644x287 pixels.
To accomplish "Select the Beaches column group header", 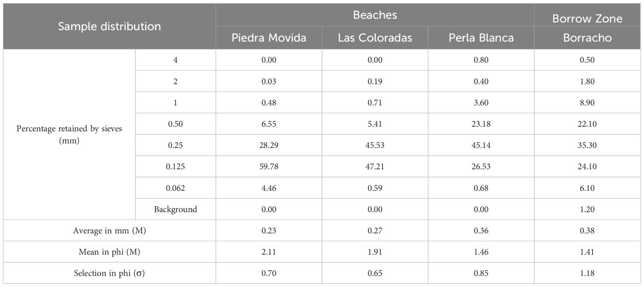I will point(375,15).
